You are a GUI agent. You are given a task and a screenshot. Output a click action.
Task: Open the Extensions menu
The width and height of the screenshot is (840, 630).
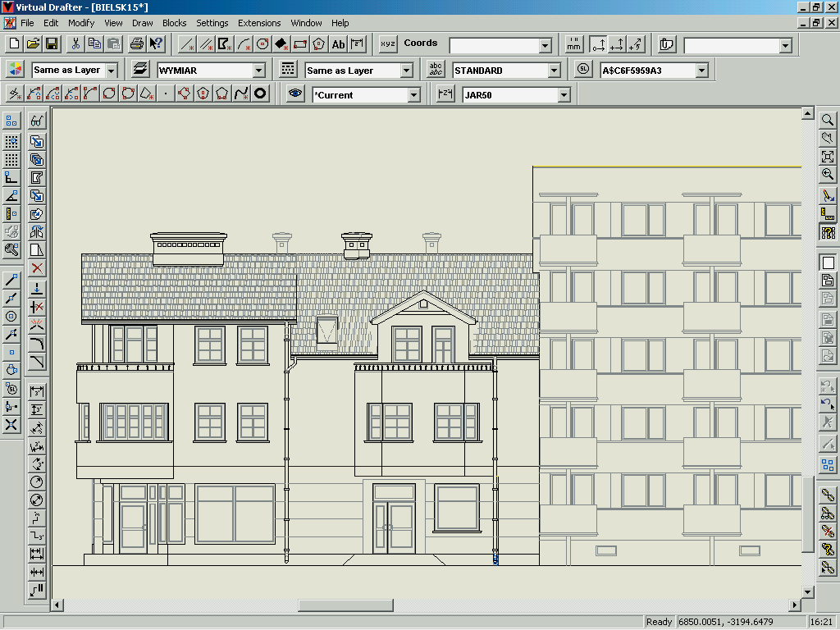coord(259,23)
